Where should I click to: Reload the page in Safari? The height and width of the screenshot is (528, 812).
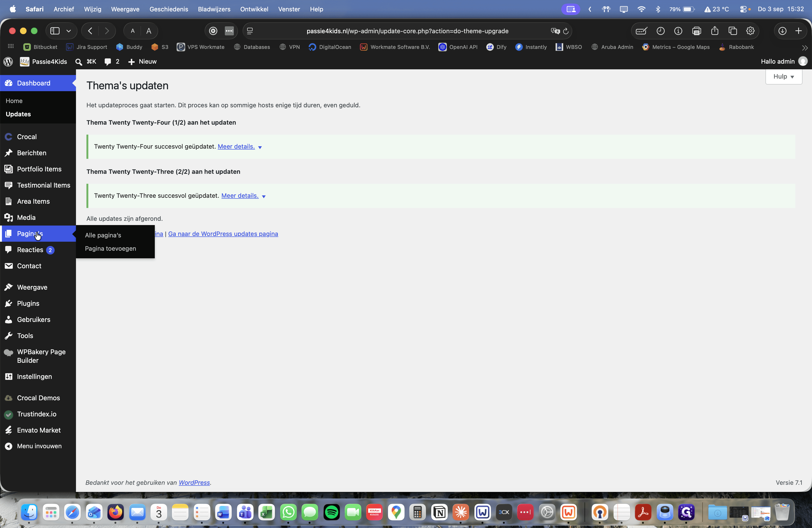[x=566, y=31]
